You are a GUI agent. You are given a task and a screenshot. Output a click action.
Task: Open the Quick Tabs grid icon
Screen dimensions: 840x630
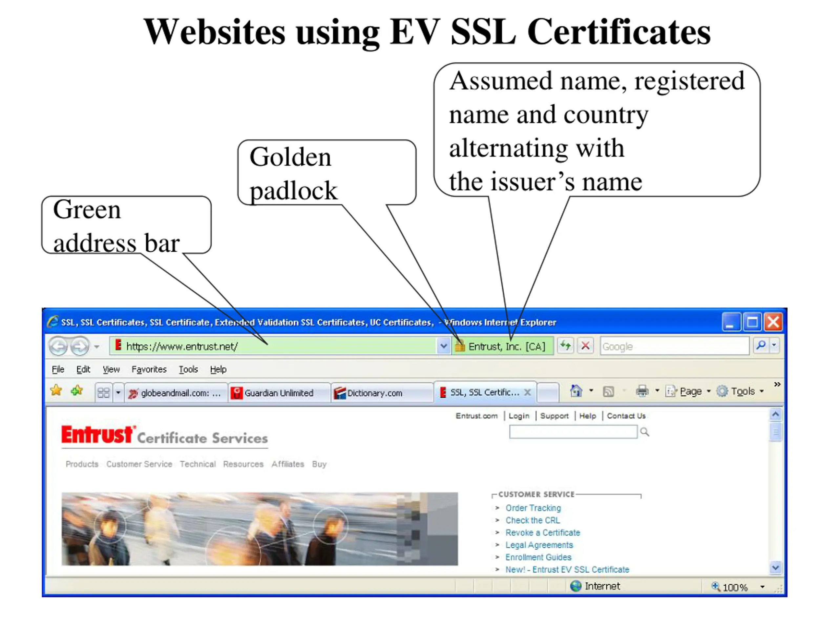103,392
